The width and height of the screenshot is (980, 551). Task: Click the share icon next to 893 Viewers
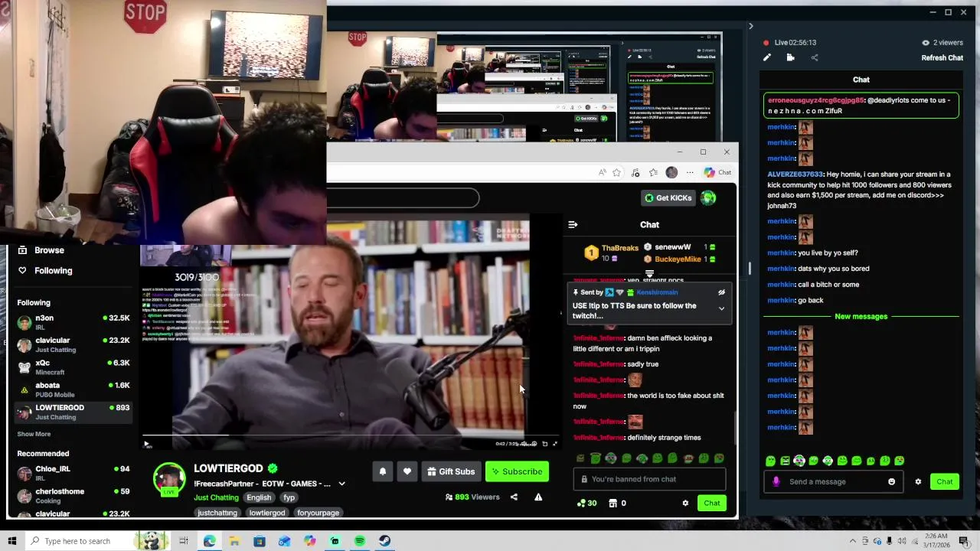point(514,497)
